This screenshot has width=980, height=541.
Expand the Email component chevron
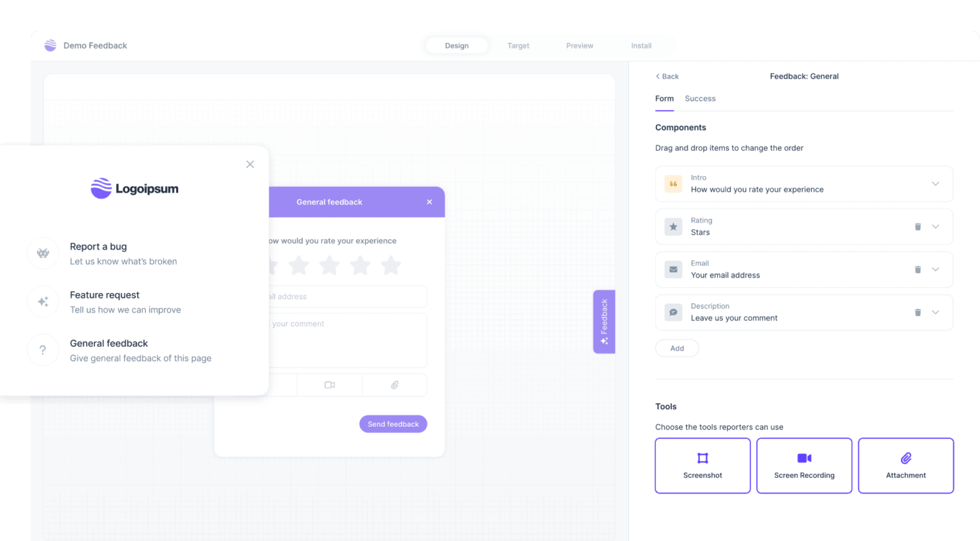coord(935,269)
